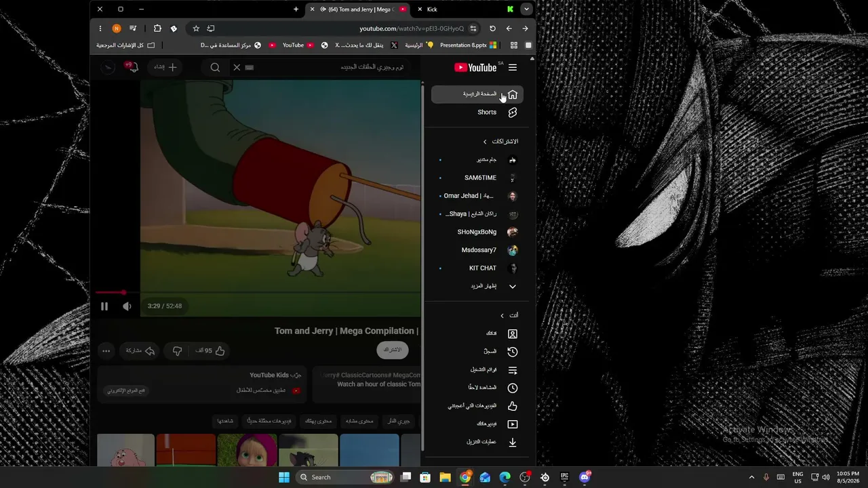Bookmark this page with the star

pyautogui.click(x=196, y=28)
